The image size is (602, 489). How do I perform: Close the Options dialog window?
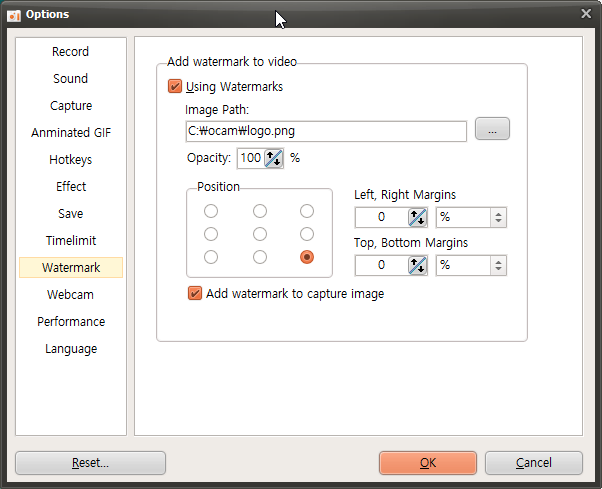[586, 13]
